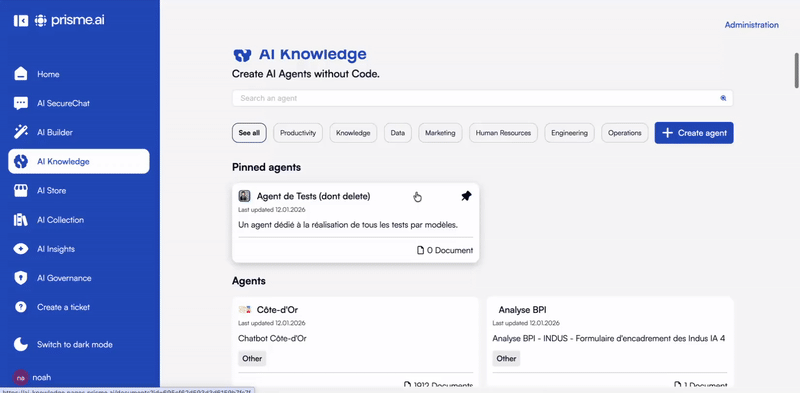
Task: Click the noah user avatar
Action: [x=20, y=378]
